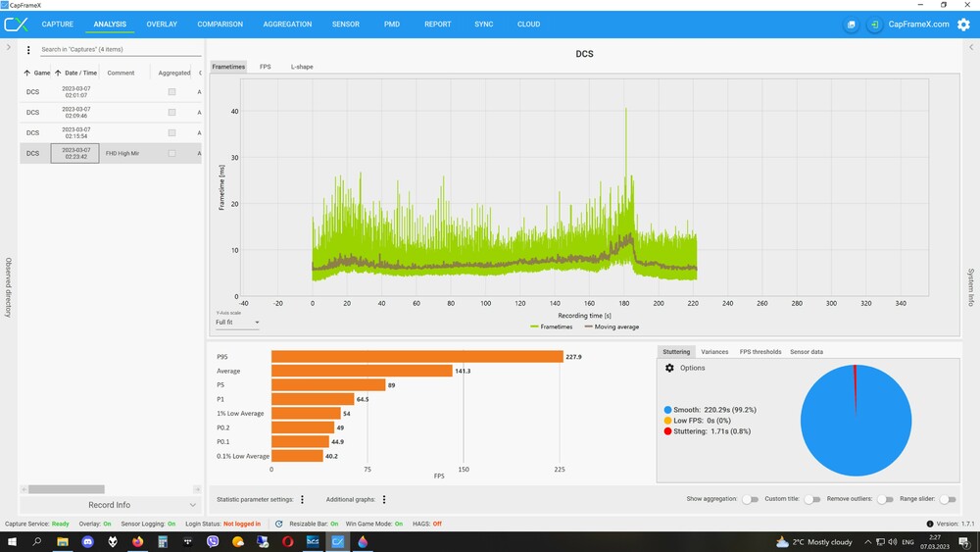Switch to the AGGREGATION tab
Image resolution: width=980 pixels, height=552 pixels.
287,25
